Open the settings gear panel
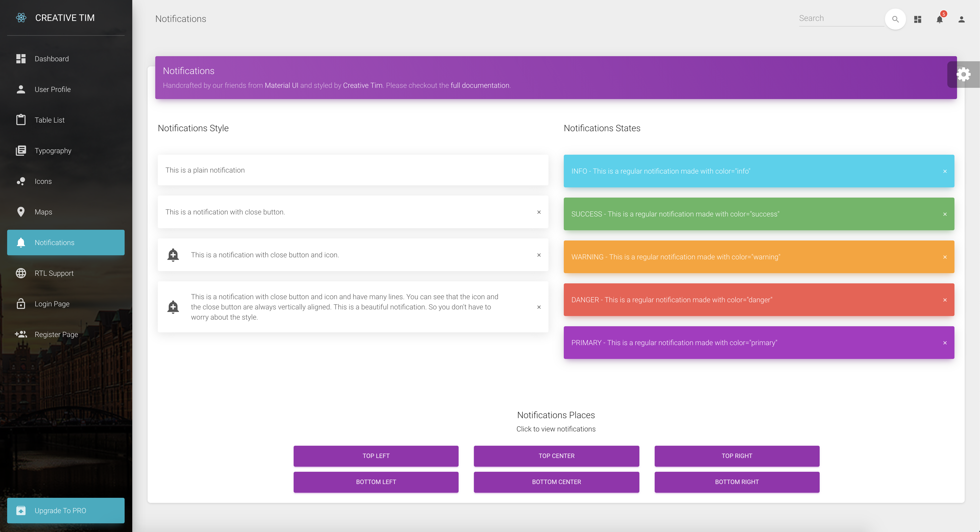Image resolution: width=980 pixels, height=532 pixels. (x=963, y=75)
